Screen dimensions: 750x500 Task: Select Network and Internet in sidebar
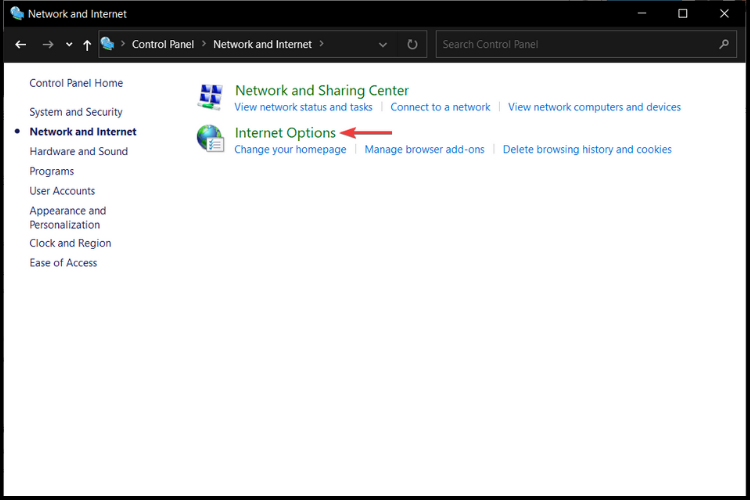click(x=83, y=132)
